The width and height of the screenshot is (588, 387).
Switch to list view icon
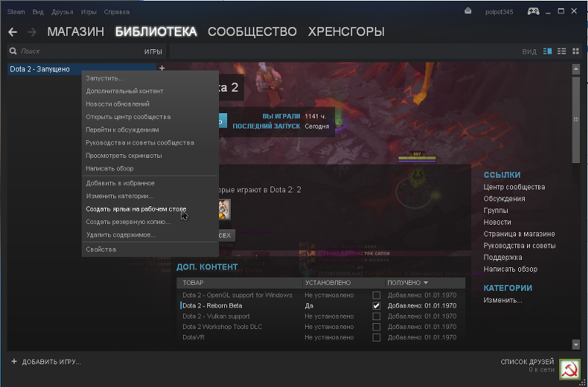click(562, 51)
